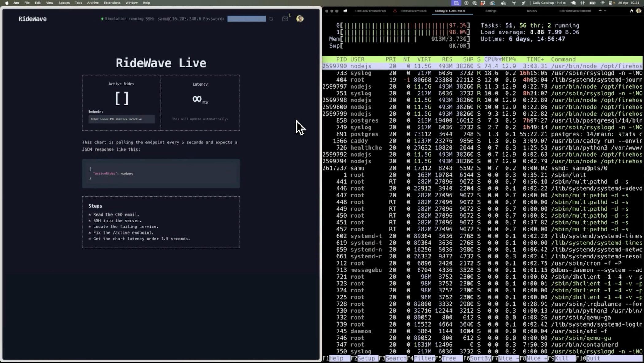Click the RideWave logo link
Image resolution: width=644 pixels, height=363 pixels.
[33, 19]
